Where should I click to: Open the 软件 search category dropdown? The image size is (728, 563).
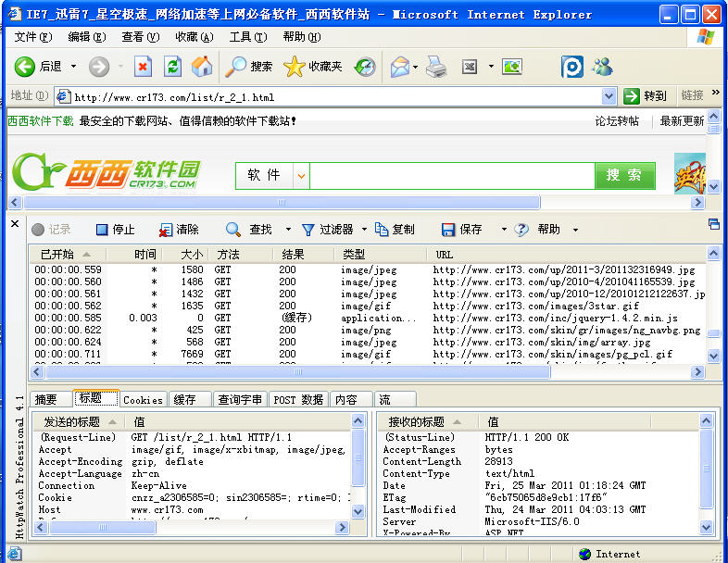point(301,176)
